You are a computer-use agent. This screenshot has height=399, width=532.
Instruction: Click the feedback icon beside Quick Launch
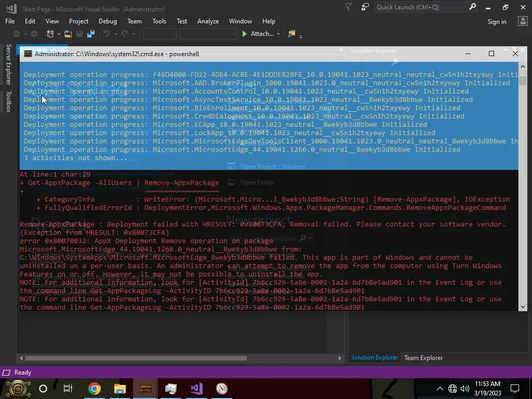point(365,7)
